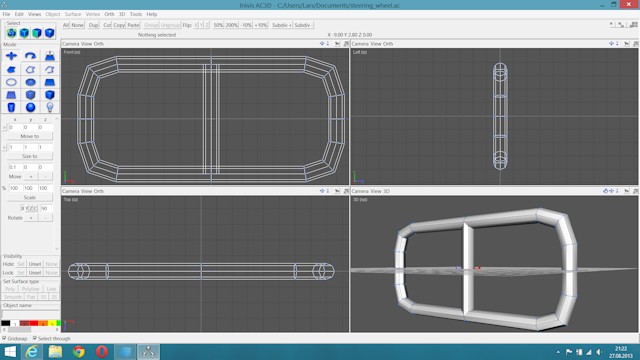The width and height of the screenshot is (640, 360).
Task: Select the Sphere creation tool
Action: pyautogui.click(x=31, y=107)
